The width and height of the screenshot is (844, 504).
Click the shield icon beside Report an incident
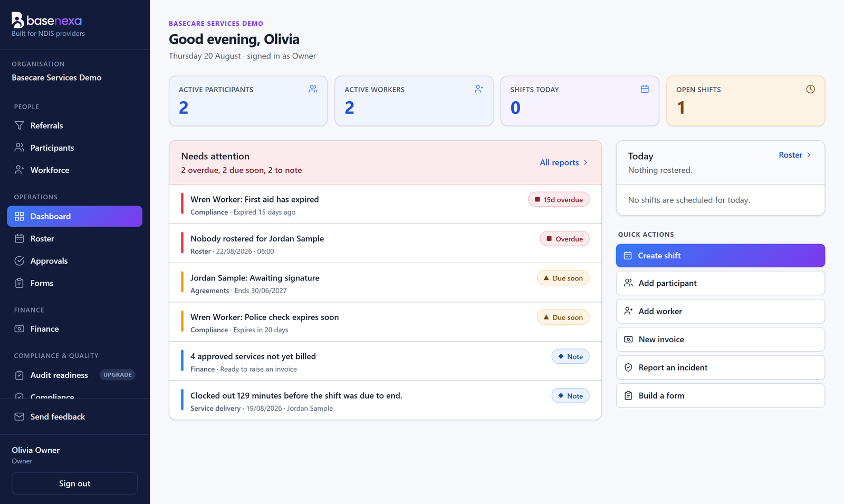point(628,367)
